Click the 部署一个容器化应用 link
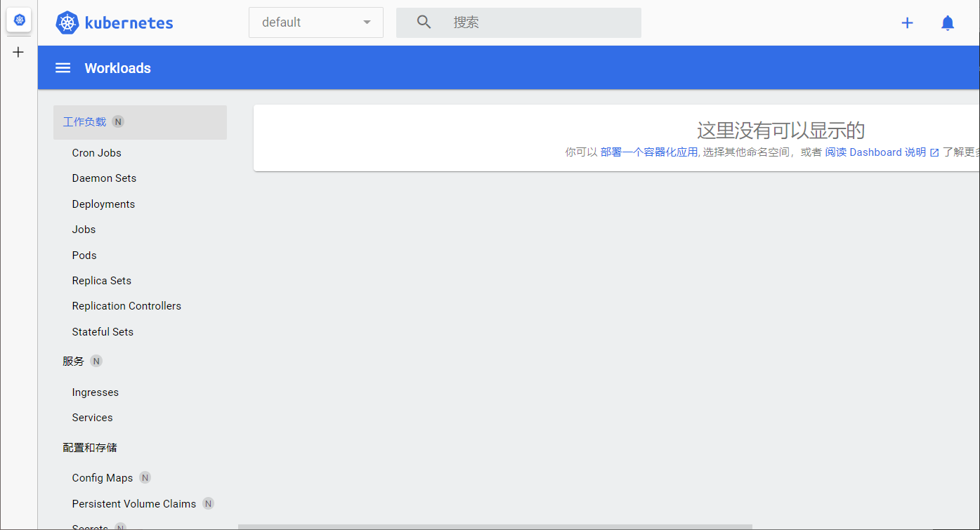Image resolution: width=980 pixels, height=530 pixels. tap(648, 152)
